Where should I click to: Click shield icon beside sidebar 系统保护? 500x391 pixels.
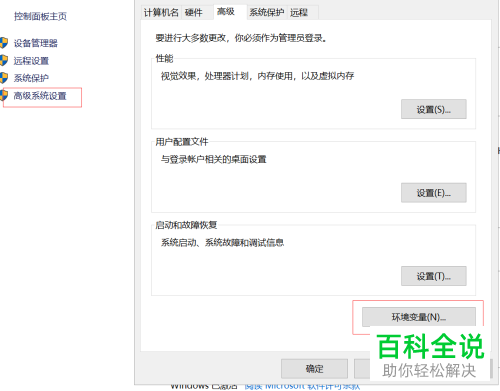(4, 78)
